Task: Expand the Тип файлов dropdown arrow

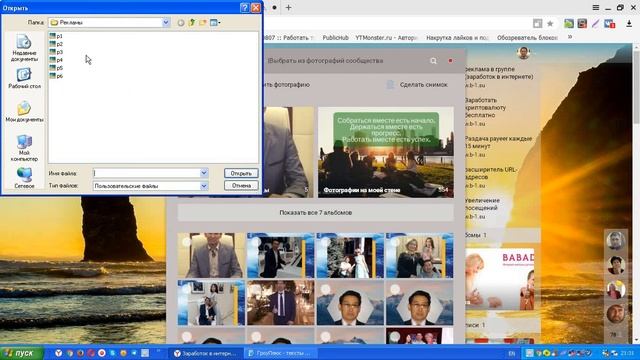Action: (204, 186)
